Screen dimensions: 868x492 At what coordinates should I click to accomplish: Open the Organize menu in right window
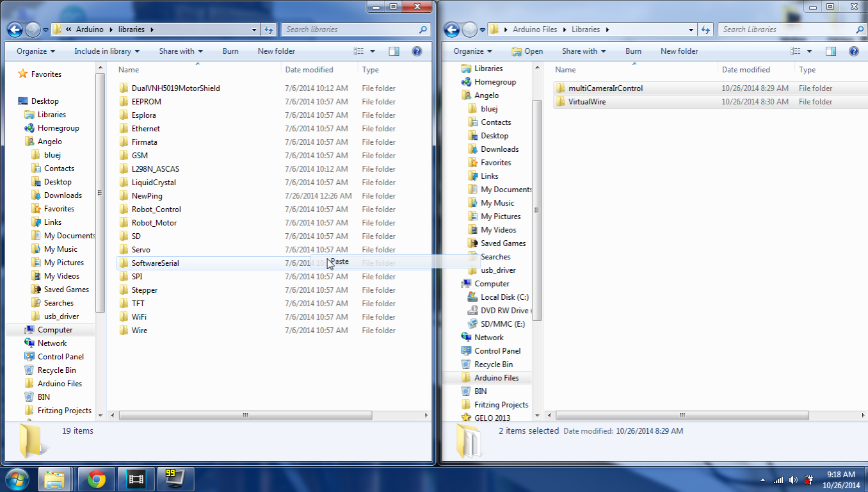(472, 51)
